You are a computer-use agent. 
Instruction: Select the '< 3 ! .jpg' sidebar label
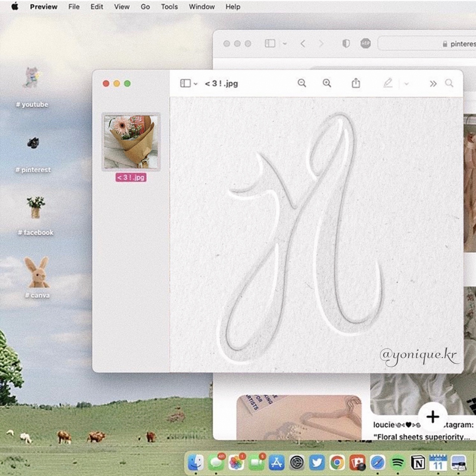[x=131, y=178]
